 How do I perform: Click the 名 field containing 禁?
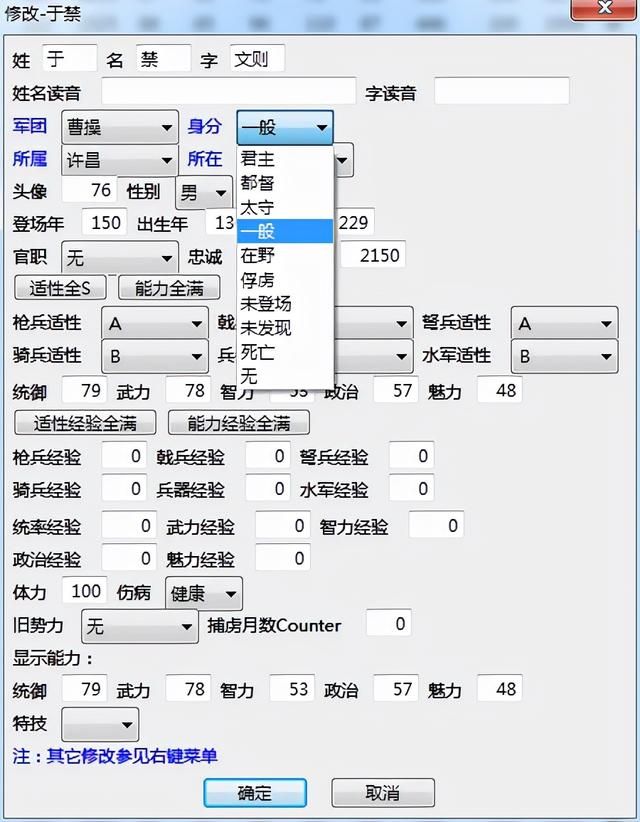[x=163, y=58]
